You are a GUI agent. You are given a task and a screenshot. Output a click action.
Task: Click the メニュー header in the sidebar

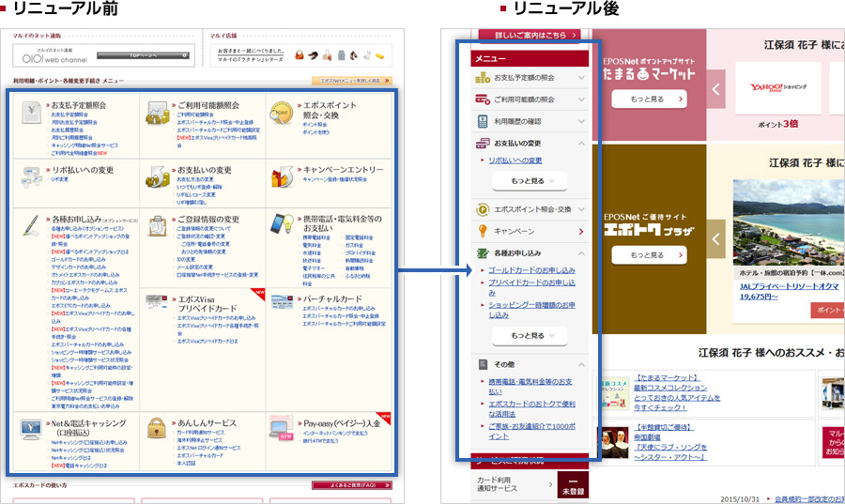click(x=530, y=58)
